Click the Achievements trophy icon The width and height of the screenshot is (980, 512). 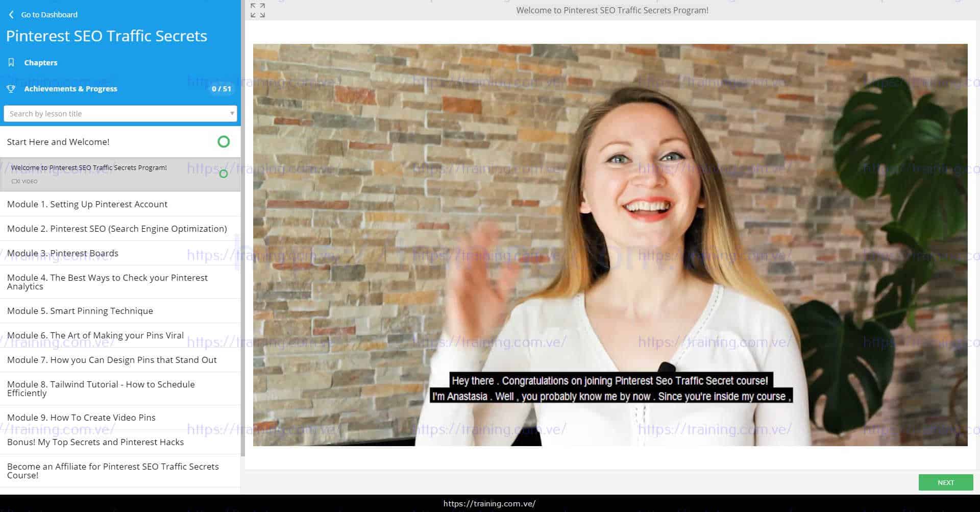coord(11,89)
